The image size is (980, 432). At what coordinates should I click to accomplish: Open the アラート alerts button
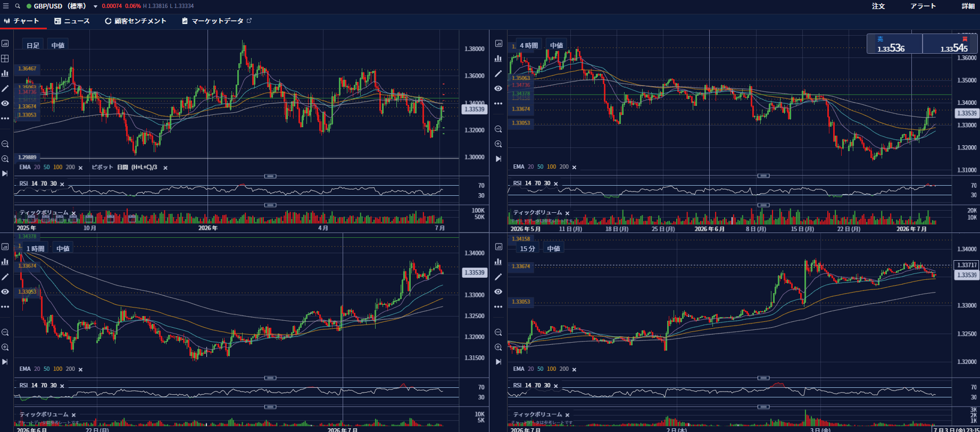[923, 6]
